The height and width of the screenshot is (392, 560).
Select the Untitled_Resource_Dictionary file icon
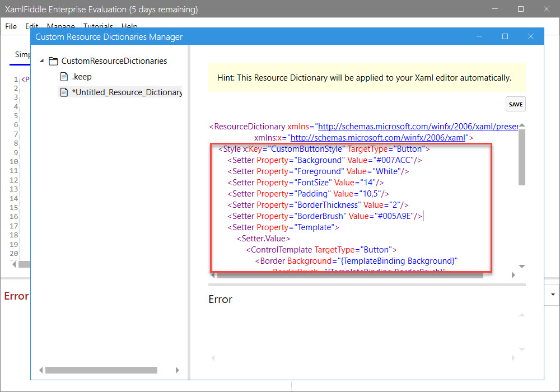64,92
